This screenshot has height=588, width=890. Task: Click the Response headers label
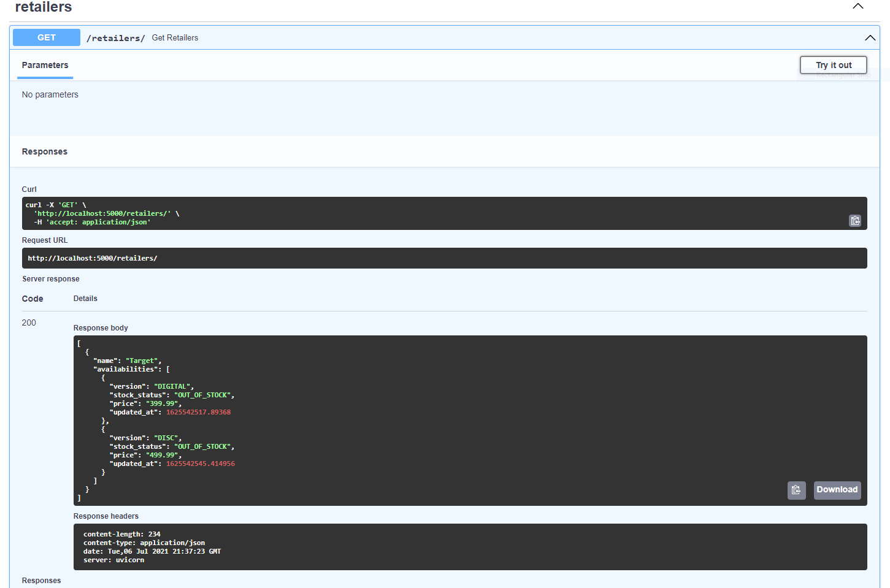(x=106, y=516)
